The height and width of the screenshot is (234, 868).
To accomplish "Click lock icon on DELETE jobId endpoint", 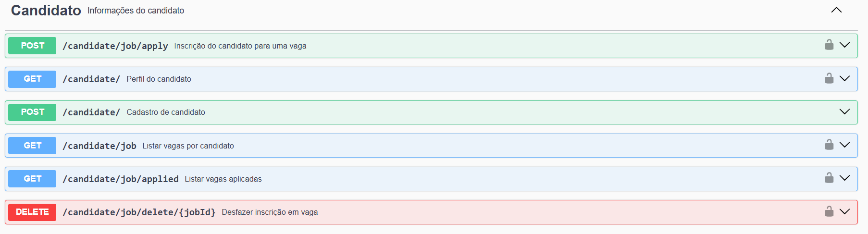I will pos(829,211).
